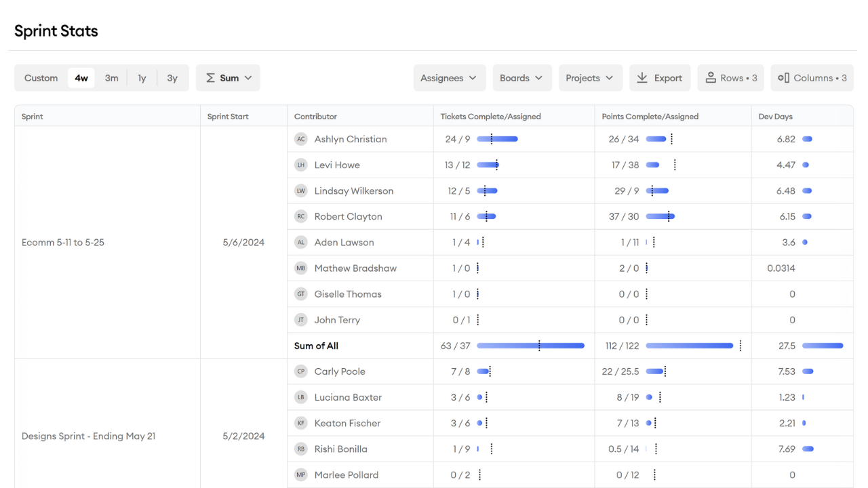
Task: Select the 4w time range
Action: point(81,78)
